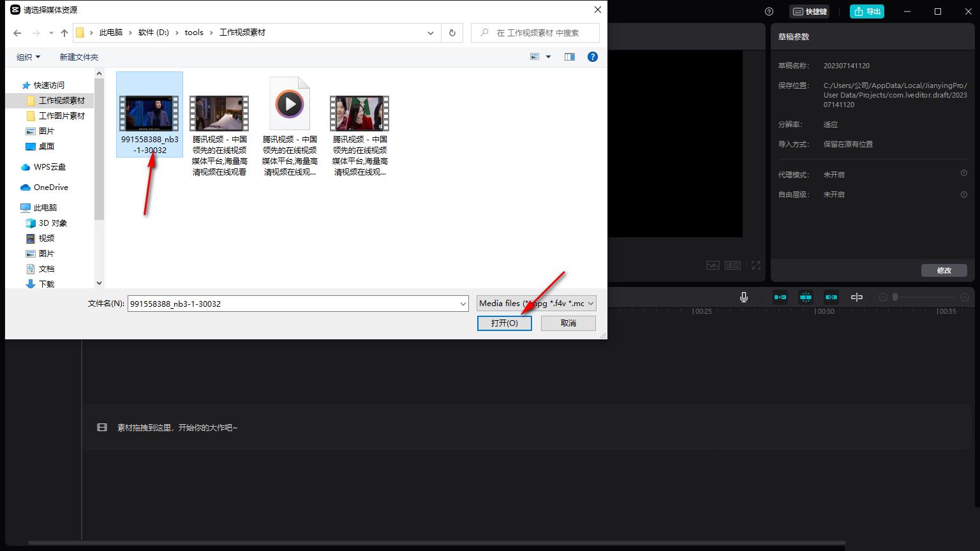Click the fullscreen preview icon
980x551 pixels.
tap(756, 265)
